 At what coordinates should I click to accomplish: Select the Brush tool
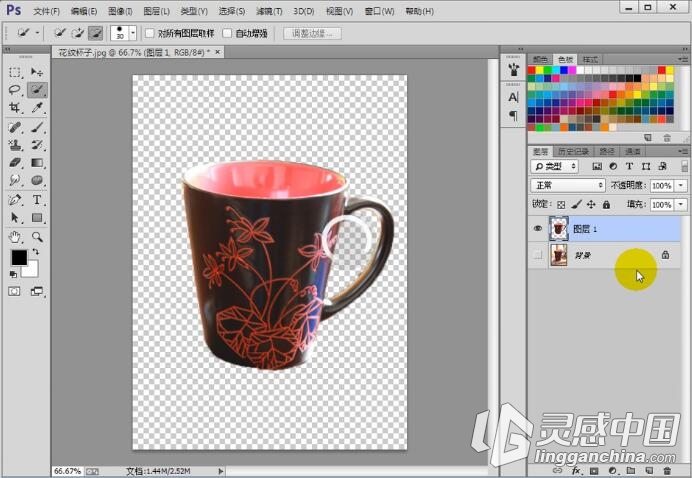(37, 128)
